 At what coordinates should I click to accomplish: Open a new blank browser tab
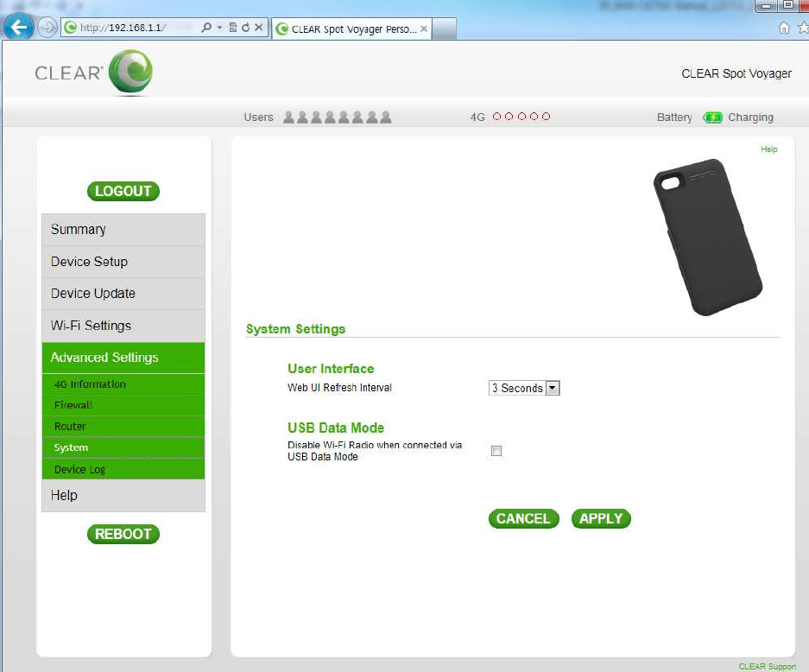point(444,29)
